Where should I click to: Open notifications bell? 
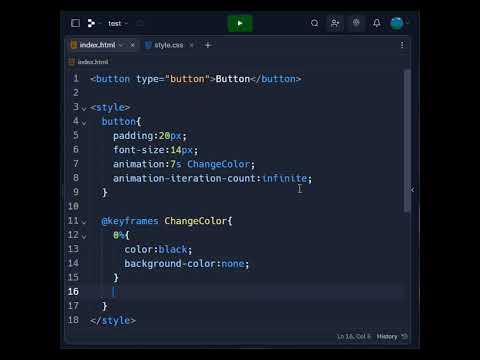pyautogui.click(x=377, y=23)
